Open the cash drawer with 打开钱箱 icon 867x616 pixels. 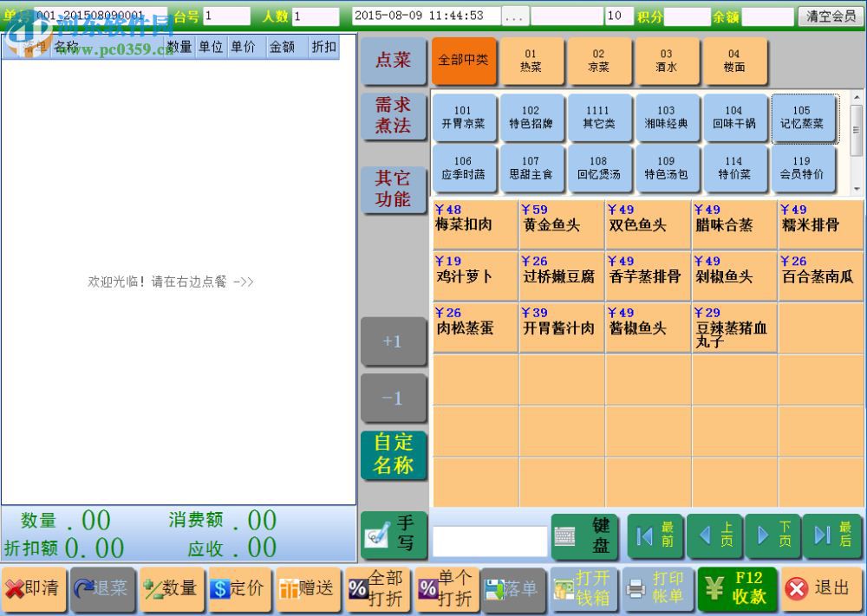coord(583,589)
